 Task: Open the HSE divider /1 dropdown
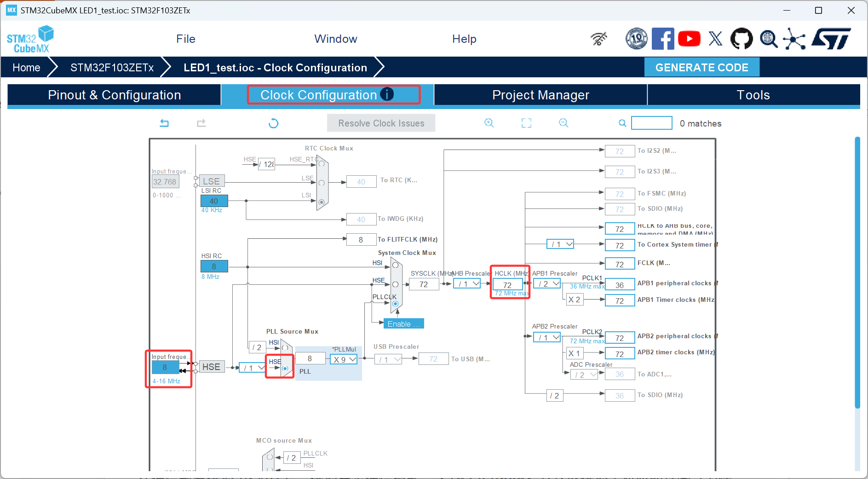click(x=252, y=368)
